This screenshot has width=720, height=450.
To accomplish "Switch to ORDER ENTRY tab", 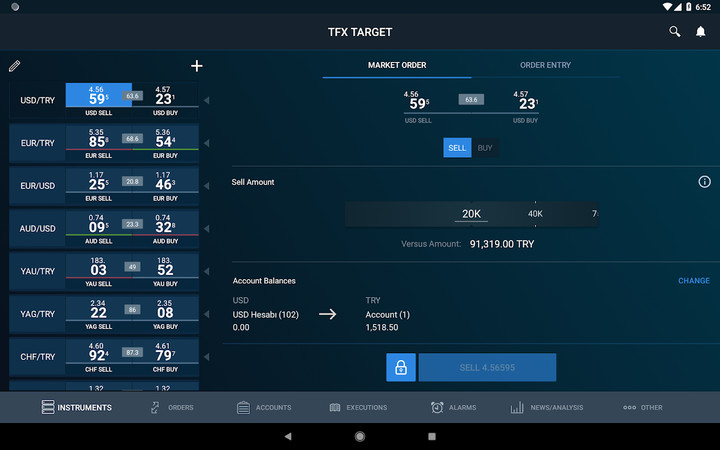I will click(545, 65).
